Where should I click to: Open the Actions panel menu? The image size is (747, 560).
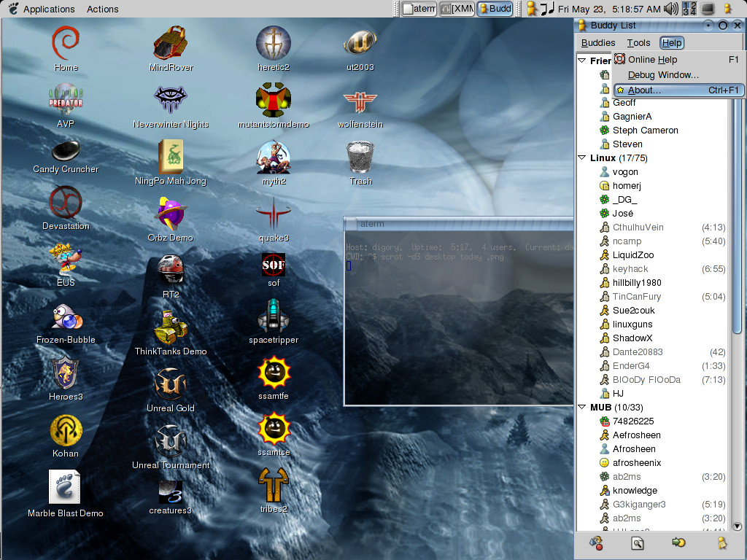coord(102,9)
